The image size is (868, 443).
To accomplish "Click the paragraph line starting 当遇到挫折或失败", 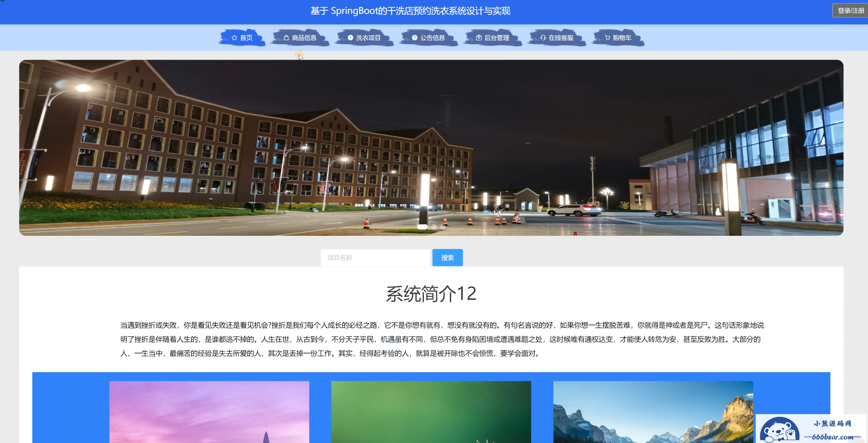I will pyautogui.click(x=442, y=325).
